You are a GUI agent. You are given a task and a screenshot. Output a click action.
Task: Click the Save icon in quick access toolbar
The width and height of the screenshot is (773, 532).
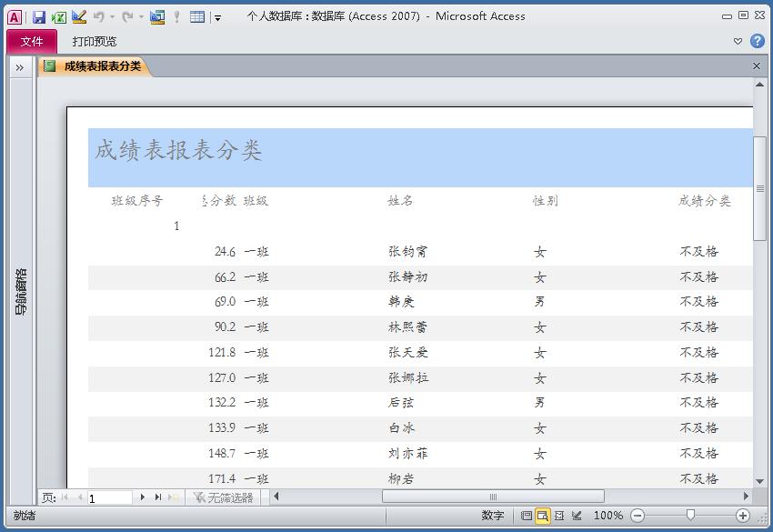(39, 16)
